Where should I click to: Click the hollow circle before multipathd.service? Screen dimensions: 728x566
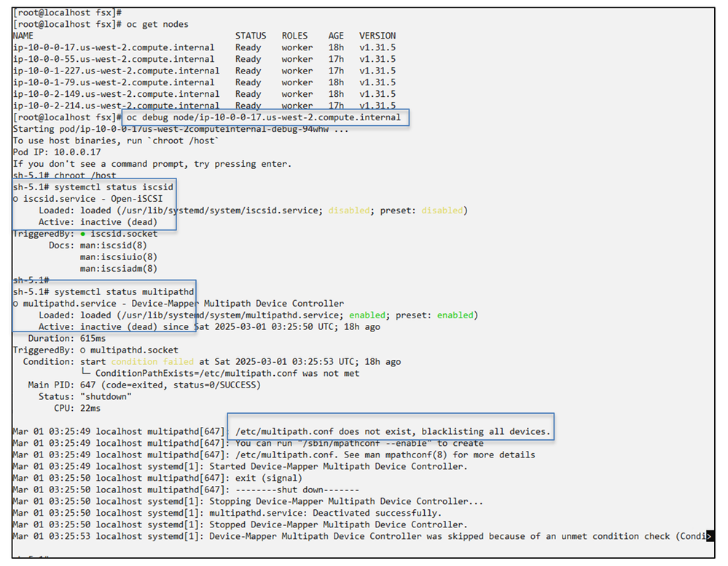coord(16,304)
